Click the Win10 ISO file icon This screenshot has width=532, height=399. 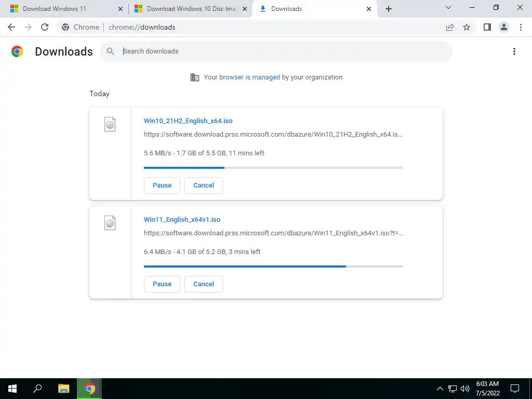[110, 124]
